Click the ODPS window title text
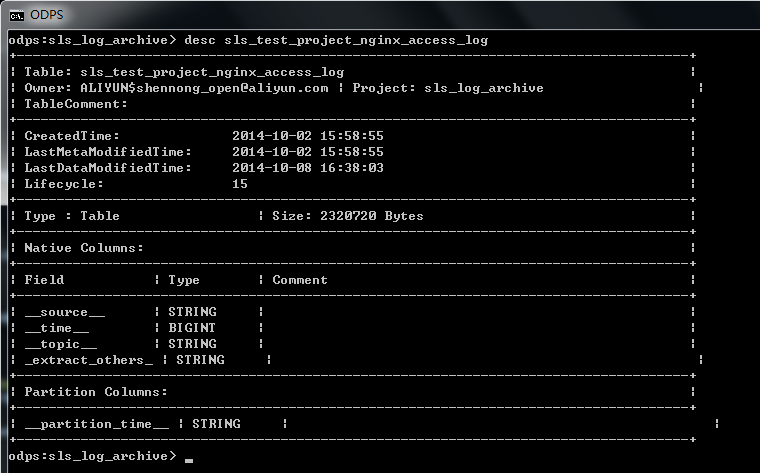 [47, 15]
